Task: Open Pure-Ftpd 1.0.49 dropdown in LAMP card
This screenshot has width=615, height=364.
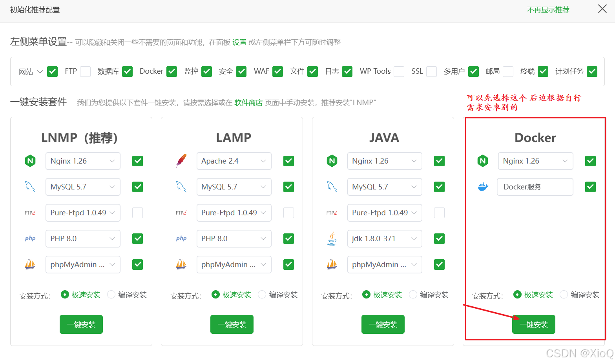Action: [x=234, y=213]
